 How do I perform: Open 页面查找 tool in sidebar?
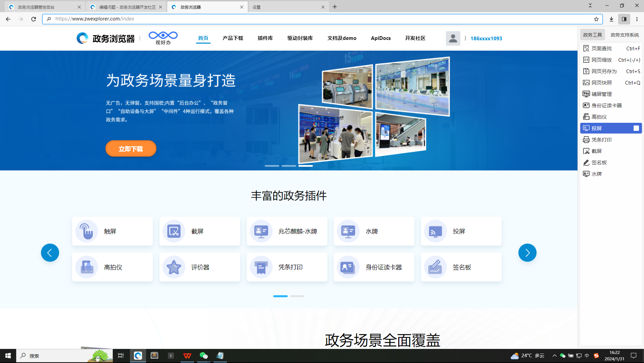coord(611,48)
